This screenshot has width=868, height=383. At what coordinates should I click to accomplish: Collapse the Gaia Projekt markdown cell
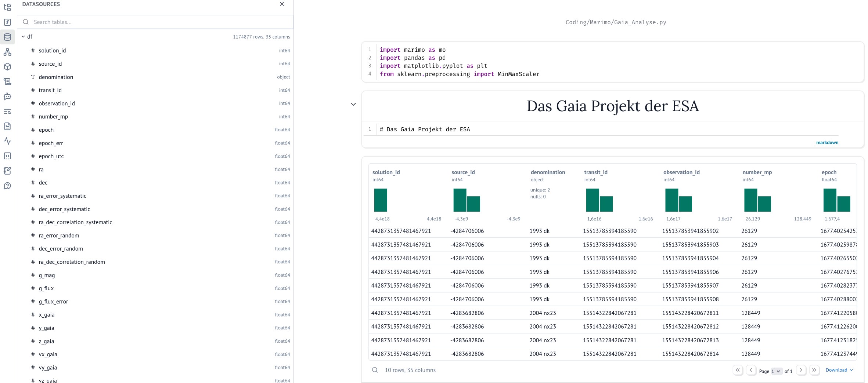pyautogui.click(x=353, y=104)
